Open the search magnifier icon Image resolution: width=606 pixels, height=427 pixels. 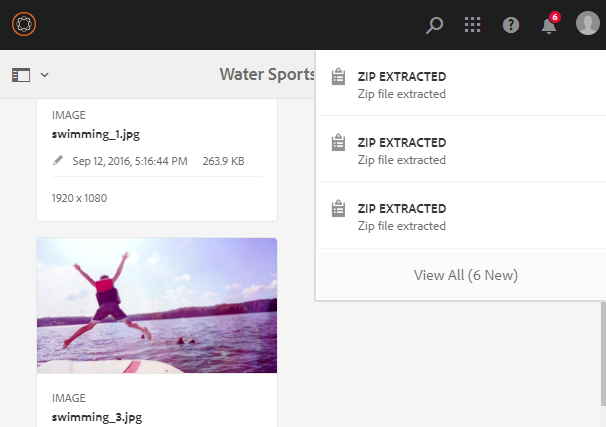click(x=434, y=25)
